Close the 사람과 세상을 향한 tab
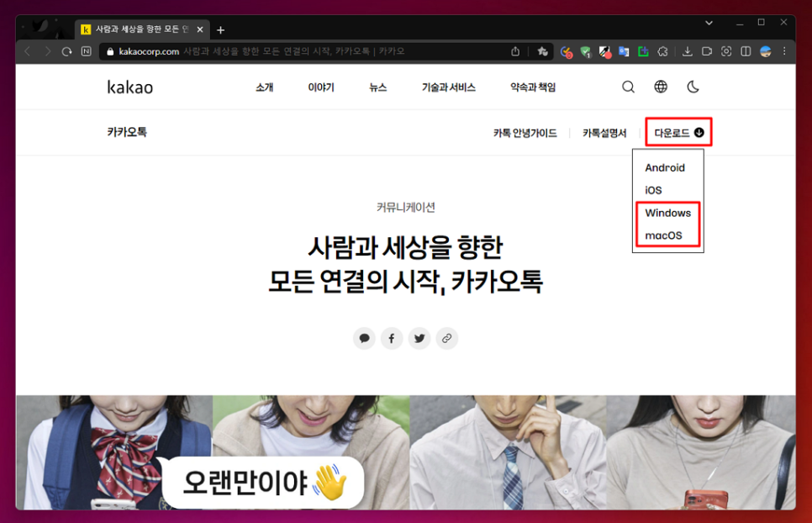Viewport: 812px width, 523px height. [x=200, y=29]
